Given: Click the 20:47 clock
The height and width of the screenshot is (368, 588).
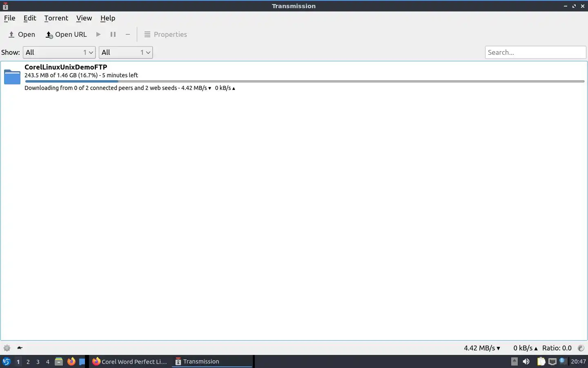Looking at the screenshot, I should coord(578,361).
